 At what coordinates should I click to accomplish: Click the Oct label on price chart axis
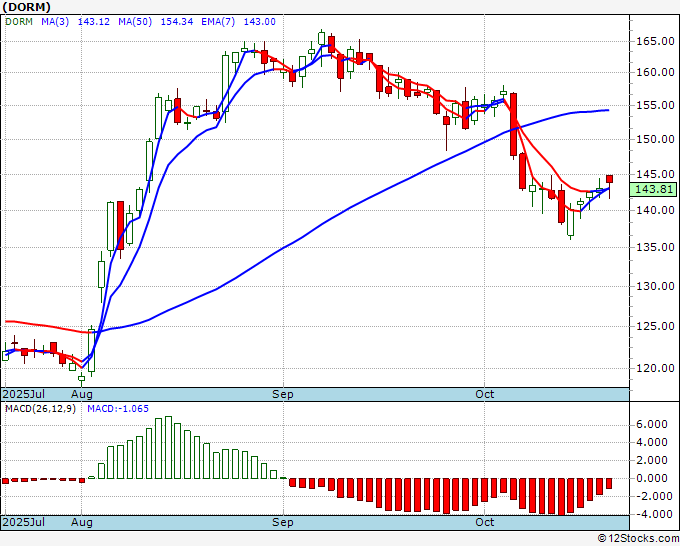point(484,394)
